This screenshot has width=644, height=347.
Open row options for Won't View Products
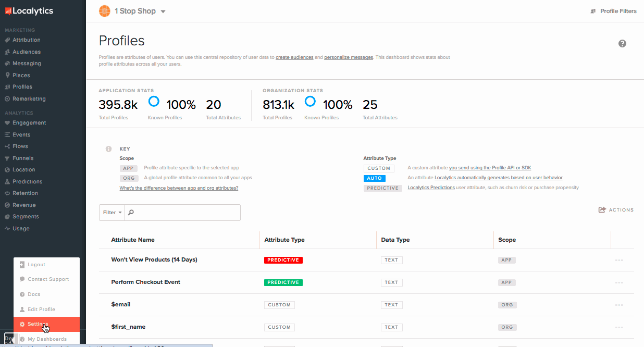coord(619,260)
